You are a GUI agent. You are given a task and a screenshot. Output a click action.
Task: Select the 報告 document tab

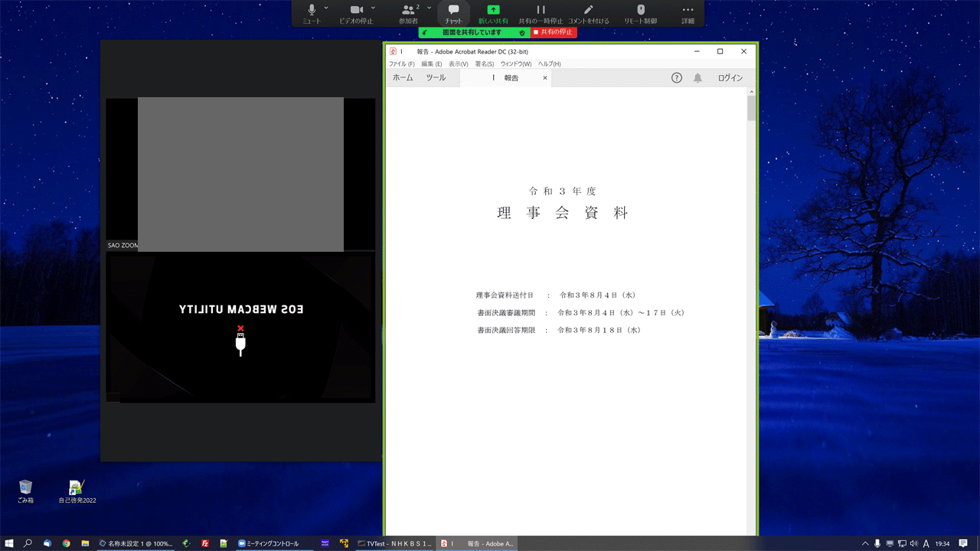point(505,77)
